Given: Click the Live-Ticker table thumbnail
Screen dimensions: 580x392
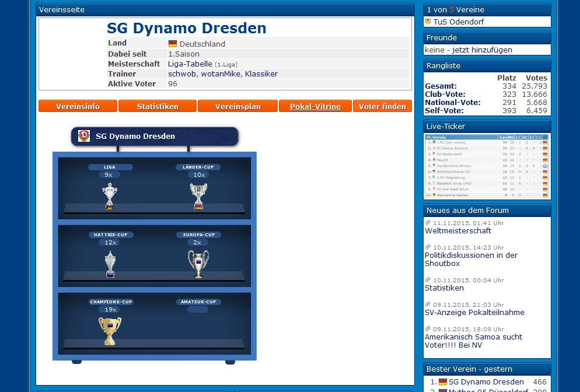Looking at the screenshot, I should coord(487,166).
